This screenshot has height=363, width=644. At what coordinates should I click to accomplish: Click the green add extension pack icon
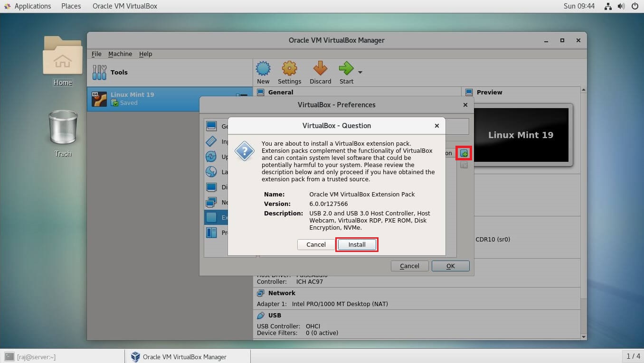pyautogui.click(x=464, y=153)
